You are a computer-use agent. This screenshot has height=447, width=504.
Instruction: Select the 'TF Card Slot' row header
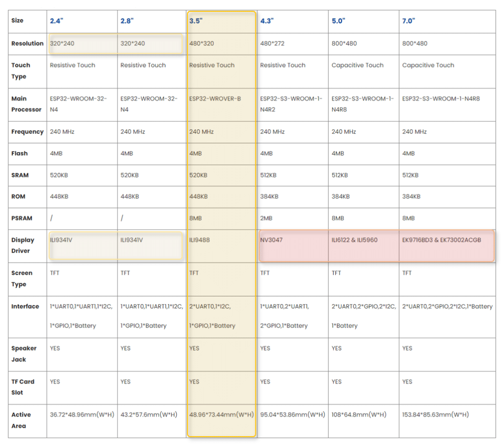[x=23, y=387]
